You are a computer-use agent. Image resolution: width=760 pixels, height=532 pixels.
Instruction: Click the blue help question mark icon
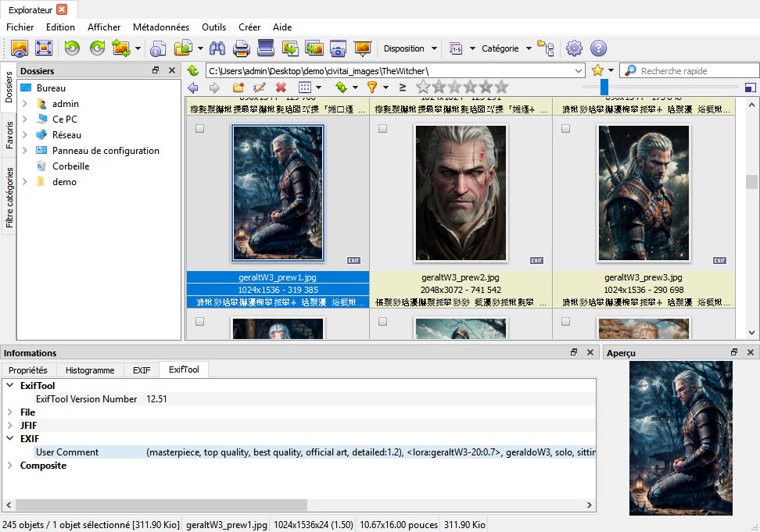click(x=598, y=48)
